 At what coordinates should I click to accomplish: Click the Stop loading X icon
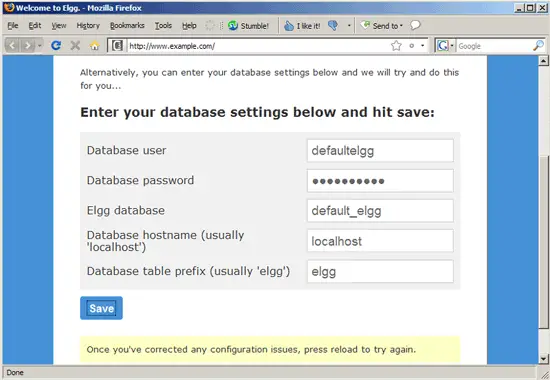tap(75, 45)
